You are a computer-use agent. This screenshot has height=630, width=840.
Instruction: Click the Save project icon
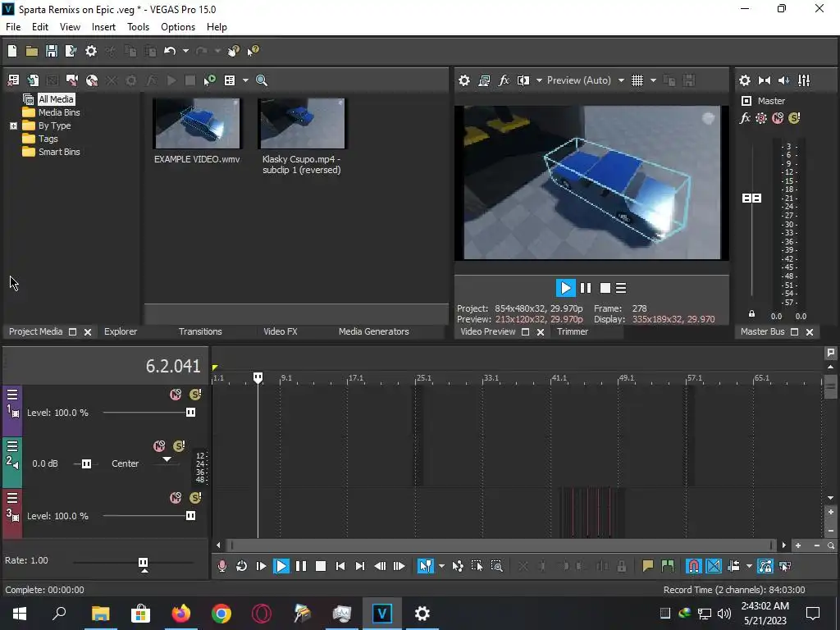click(51, 51)
